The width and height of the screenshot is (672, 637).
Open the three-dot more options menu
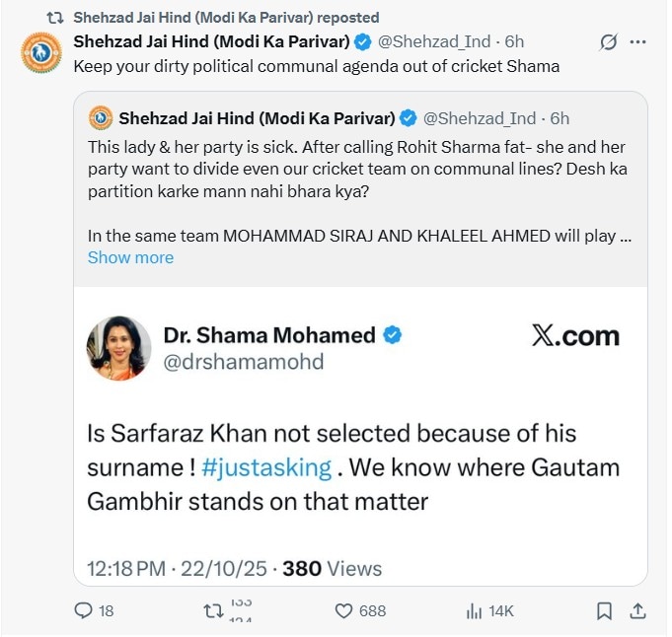point(638,42)
